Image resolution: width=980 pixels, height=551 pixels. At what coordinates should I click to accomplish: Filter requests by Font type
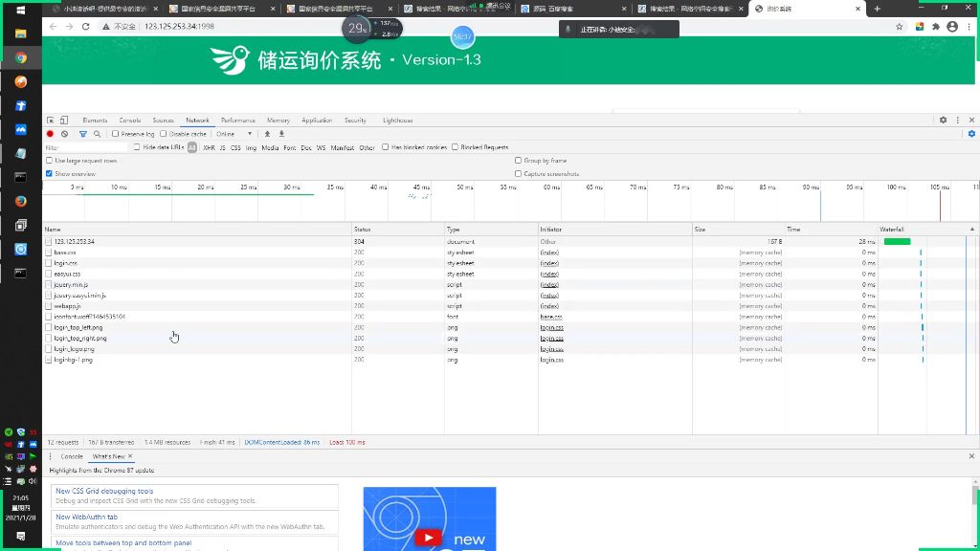289,147
